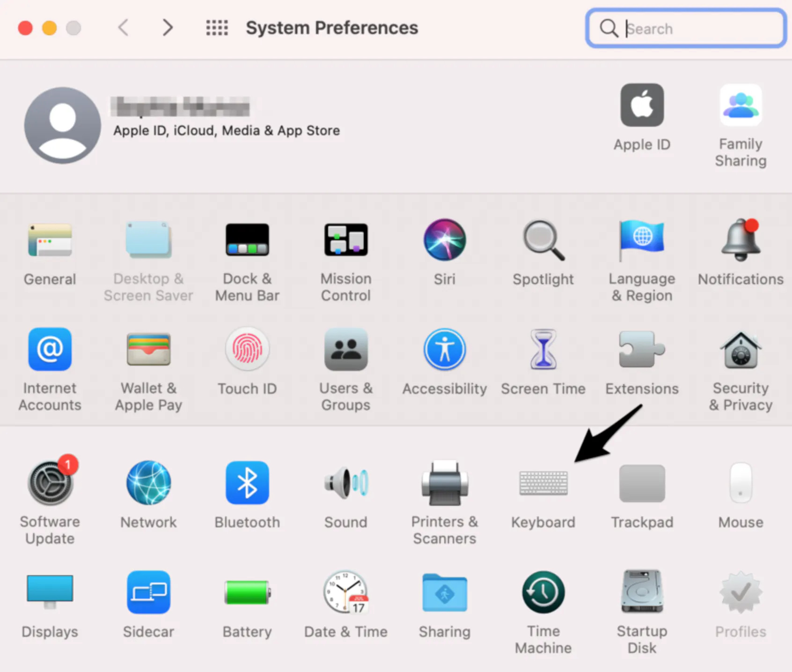Show all preferences using grid button
Screen dimensions: 792x672
(x=217, y=28)
